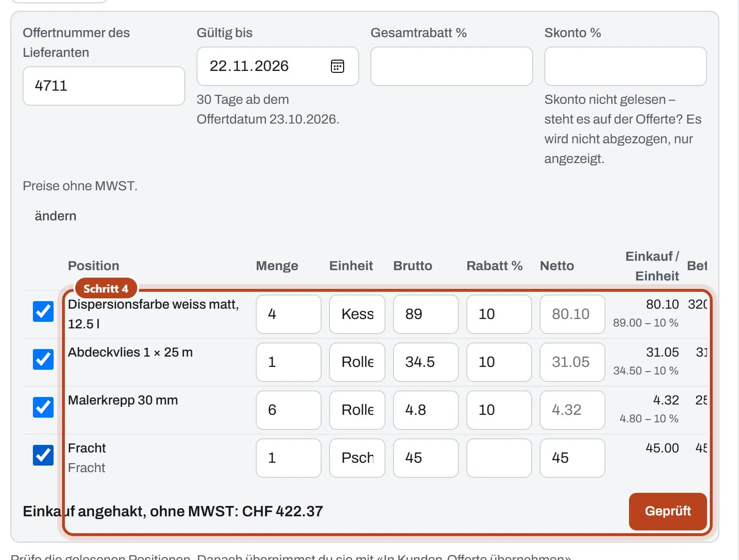Click the Gültig bis date field
The image size is (739, 560).
coord(278,66)
